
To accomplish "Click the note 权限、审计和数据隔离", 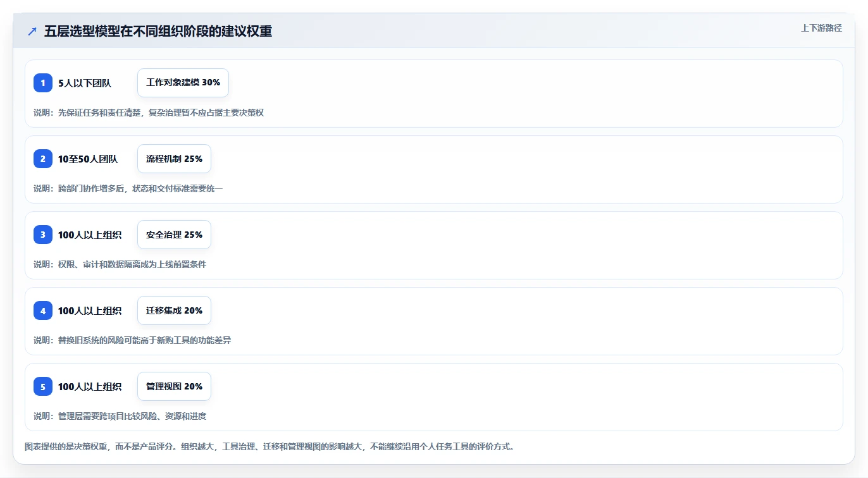I will click(x=120, y=264).
